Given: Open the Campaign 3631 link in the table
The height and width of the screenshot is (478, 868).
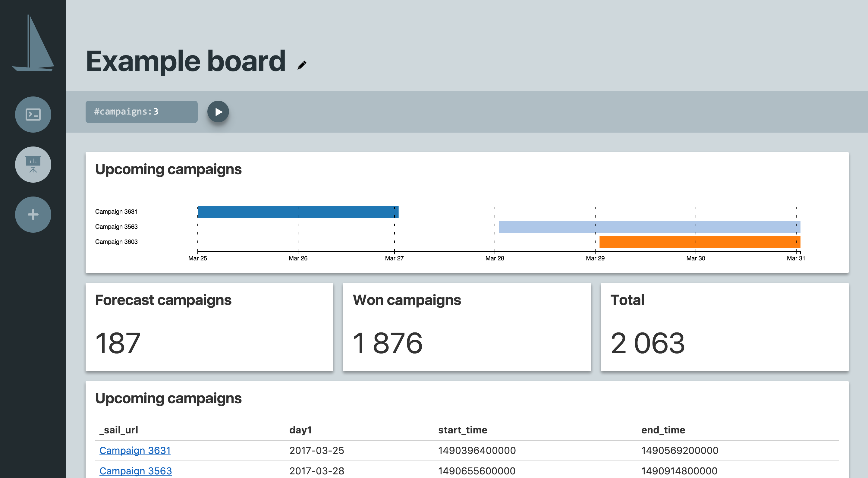Looking at the screenshot, I should [135, 450].
